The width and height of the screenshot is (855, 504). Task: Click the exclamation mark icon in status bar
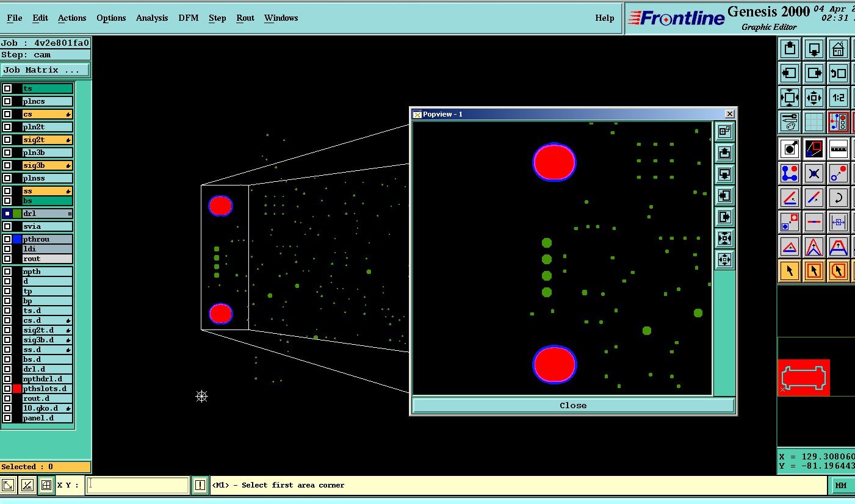200,485
